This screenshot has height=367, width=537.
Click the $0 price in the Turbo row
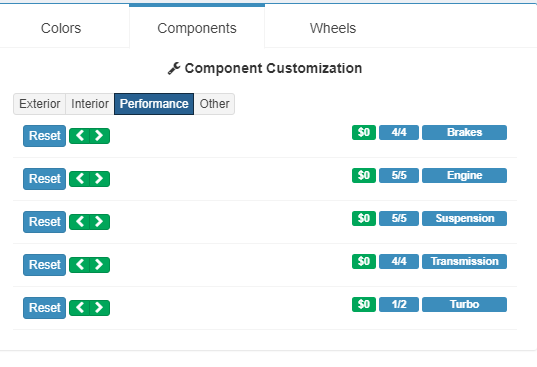tap(364, 304)
